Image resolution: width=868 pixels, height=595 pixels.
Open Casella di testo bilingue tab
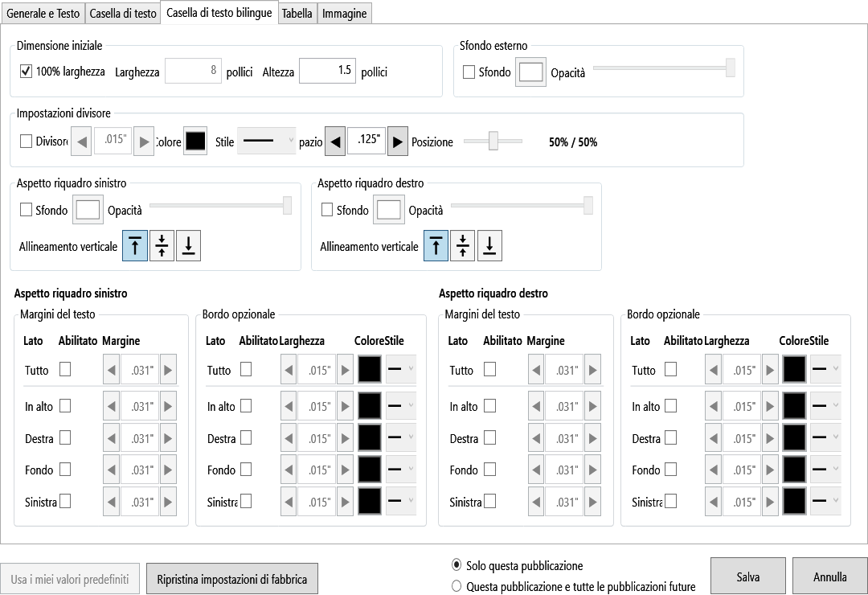click(x=219, y=12)
